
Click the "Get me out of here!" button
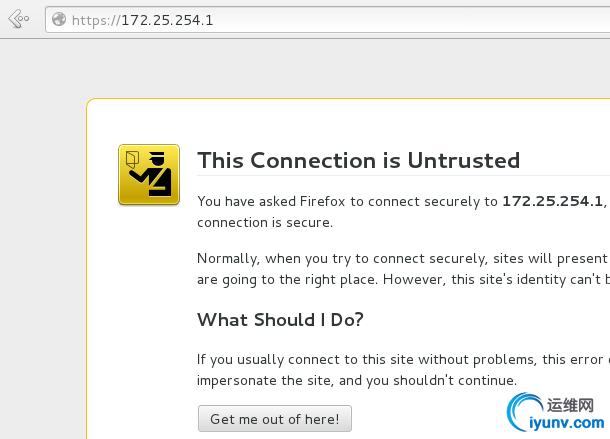pos(275,419)
